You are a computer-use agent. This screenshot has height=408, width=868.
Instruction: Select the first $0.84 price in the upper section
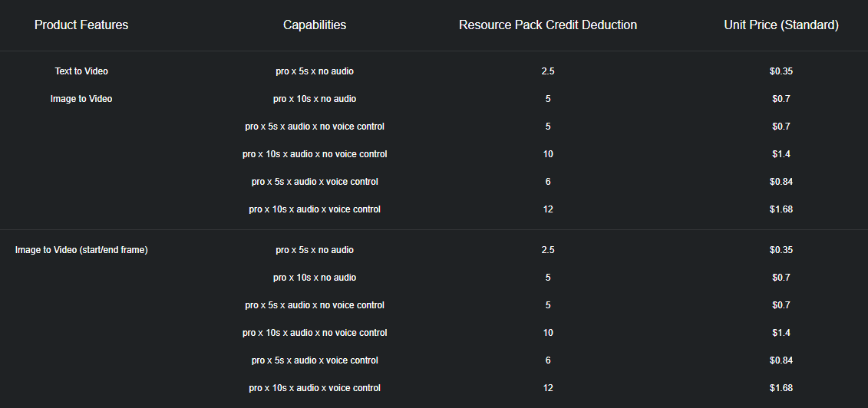tap(781, 182)
